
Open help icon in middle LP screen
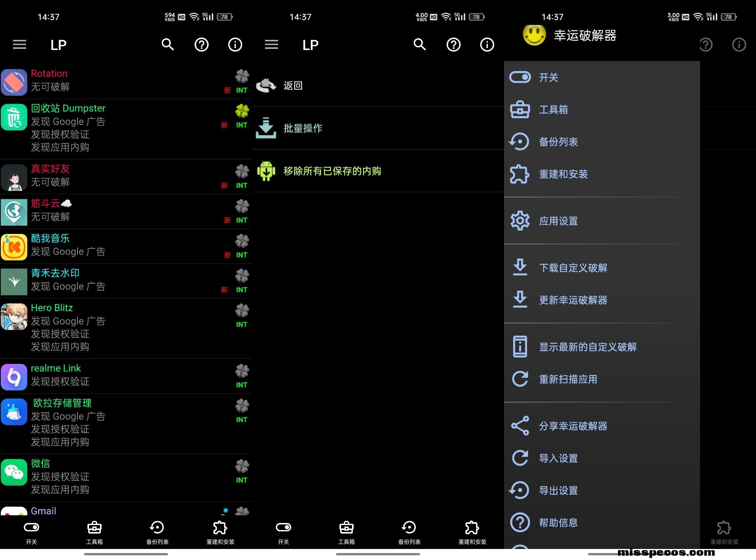(454, 45)
